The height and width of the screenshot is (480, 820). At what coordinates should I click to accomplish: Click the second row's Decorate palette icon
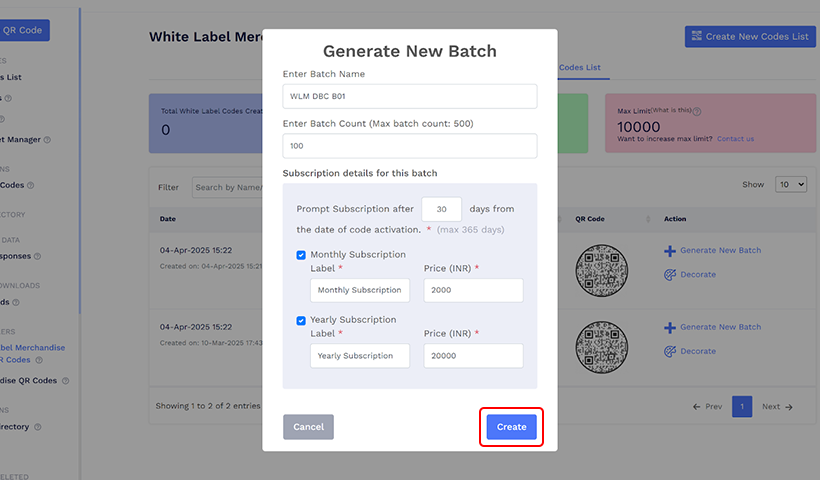tap(670, 351)
